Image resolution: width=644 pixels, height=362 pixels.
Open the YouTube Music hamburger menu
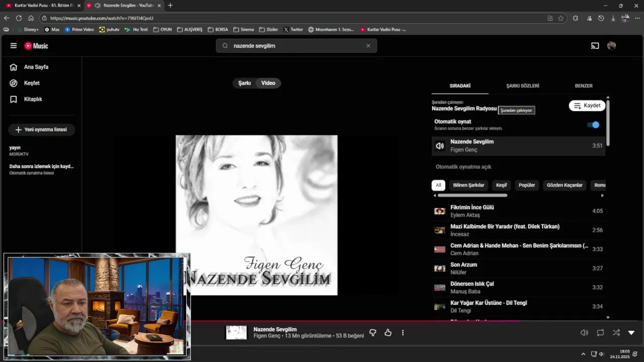pyautogui.click(x=14, y=46)
